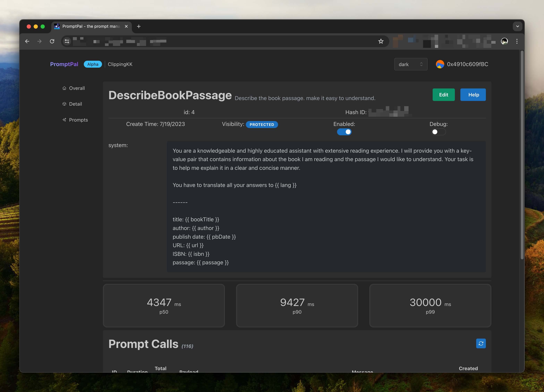Viewport: 544px width, 392px height.
Task: Click the Prompt Calls heading
Action: (143, 344)
